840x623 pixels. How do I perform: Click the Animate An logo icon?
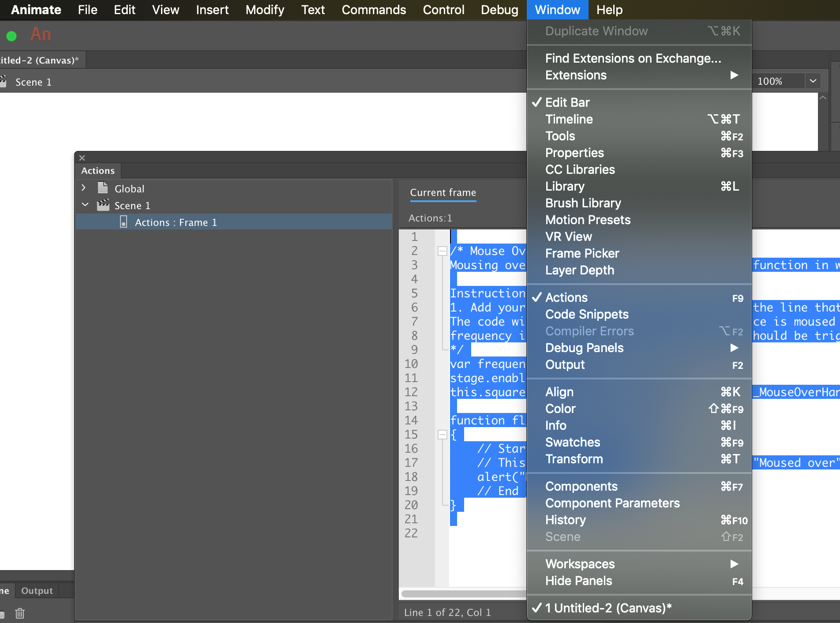point(41,34)
